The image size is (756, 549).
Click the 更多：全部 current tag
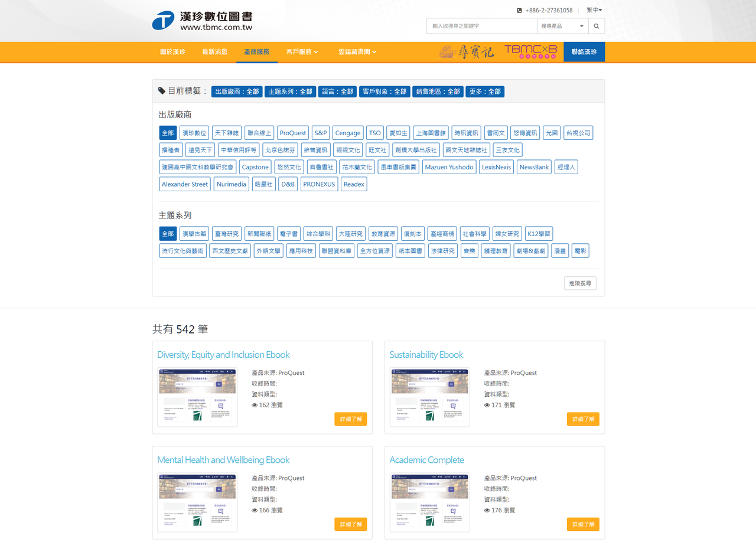(485, 91)
